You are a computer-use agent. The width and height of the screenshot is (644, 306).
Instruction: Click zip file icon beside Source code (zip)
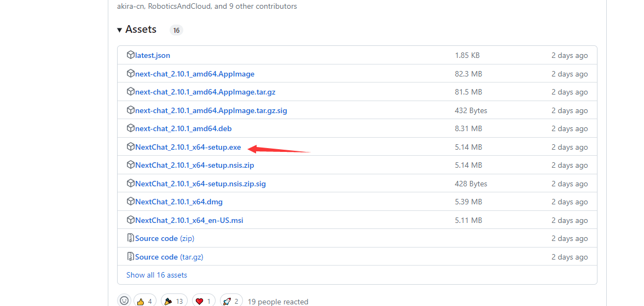pos(130,238)
